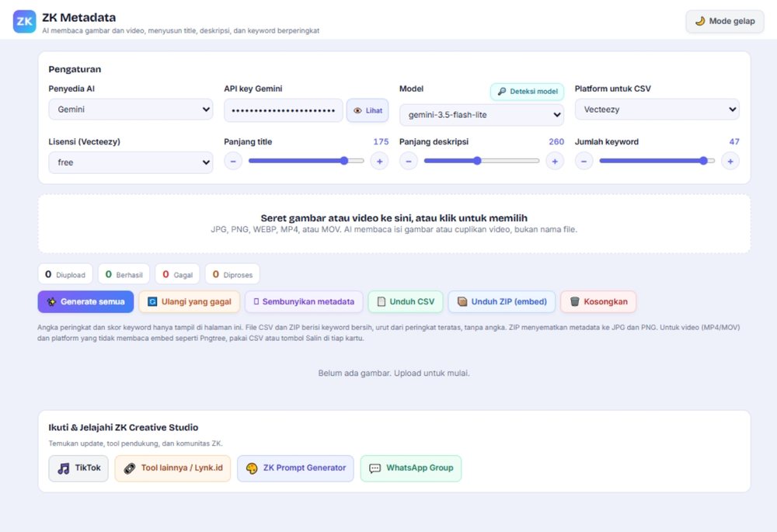Click the upload drop zone to choose files
This screenshot has height=532, width=777.
click(x=395, y=224)
